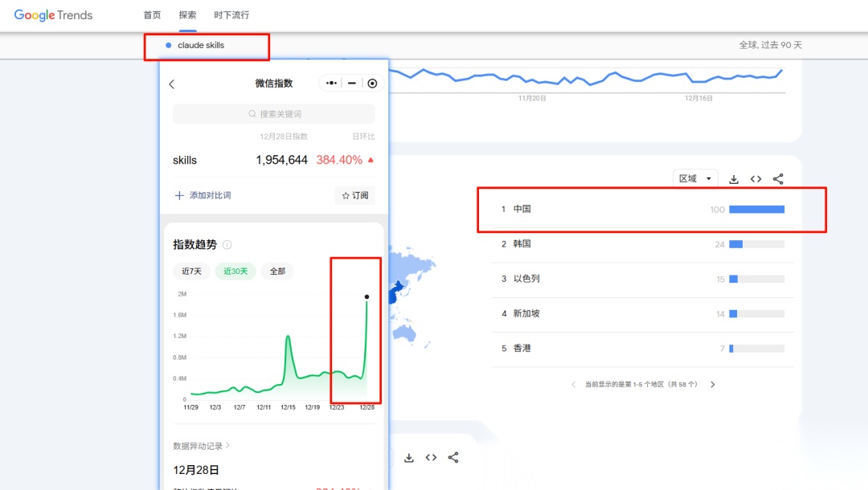Open the 区域 dropdown

(695, 178)
